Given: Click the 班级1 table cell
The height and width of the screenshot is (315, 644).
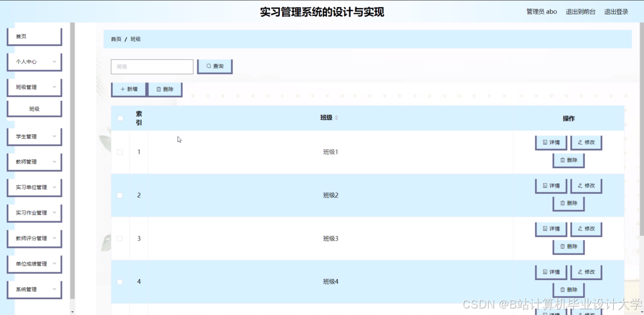Looking at the screenshot, I should 331,152.
